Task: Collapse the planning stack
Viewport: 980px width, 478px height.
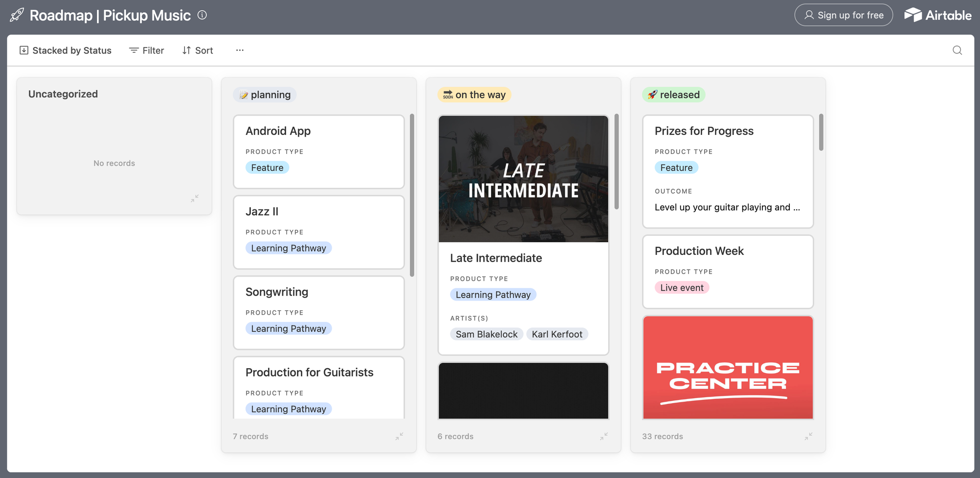Action: coord(399,436)
